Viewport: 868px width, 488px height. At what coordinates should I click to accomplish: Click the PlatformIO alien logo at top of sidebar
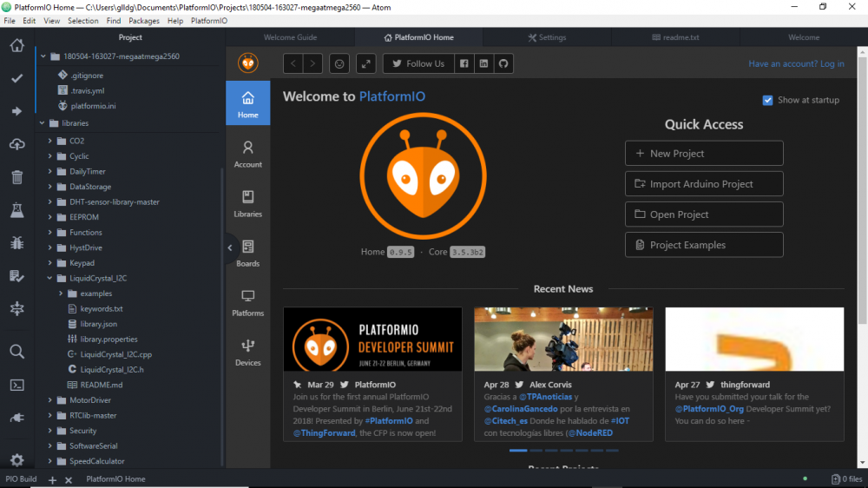(x=248, y=63)
